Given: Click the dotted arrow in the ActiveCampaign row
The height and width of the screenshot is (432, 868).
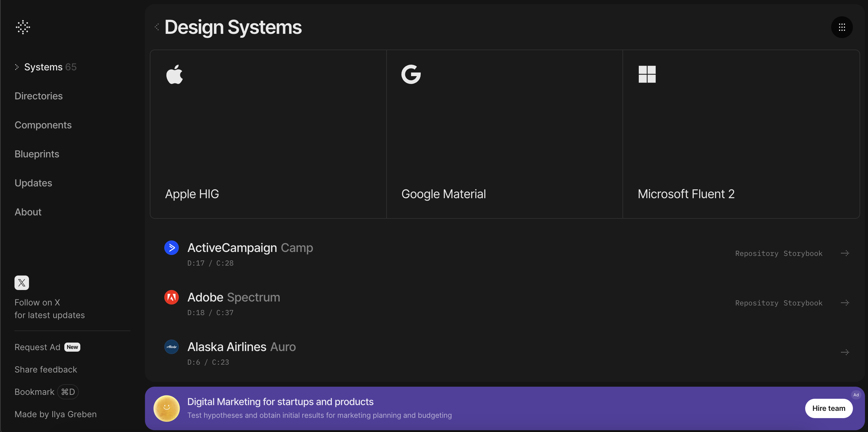Looking at the screenshot, I should [x=845, y=253].
